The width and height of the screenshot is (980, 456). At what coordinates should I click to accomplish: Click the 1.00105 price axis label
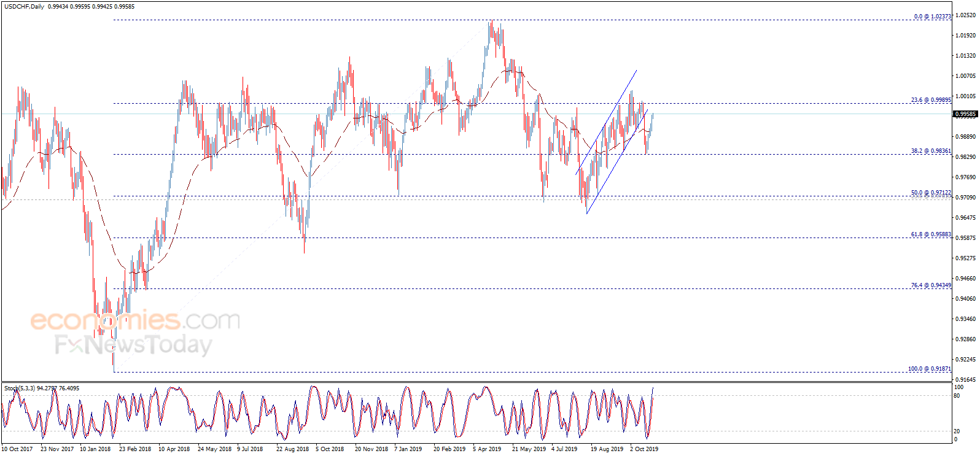point(965,96)
